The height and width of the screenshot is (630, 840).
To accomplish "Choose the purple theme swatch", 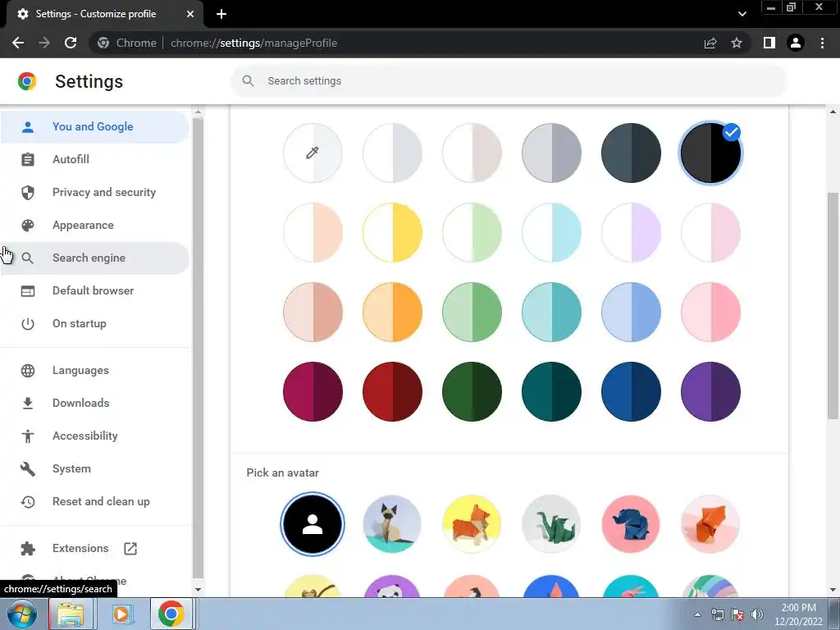I will [711, 391].
